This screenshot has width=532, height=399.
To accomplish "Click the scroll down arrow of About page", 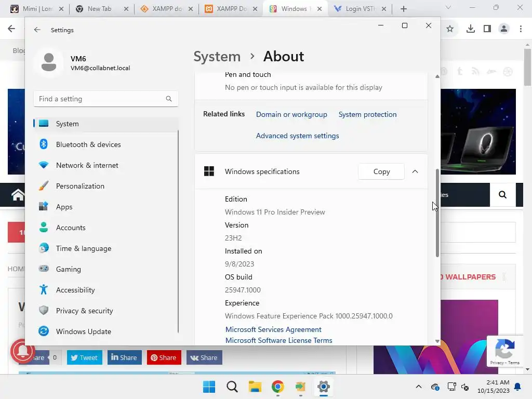I will tap(437, 341).
